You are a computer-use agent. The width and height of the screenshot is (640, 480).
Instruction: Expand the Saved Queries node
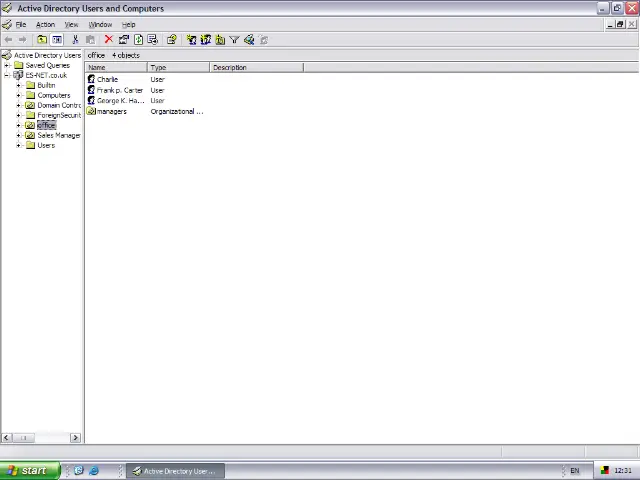click(7, 65)
